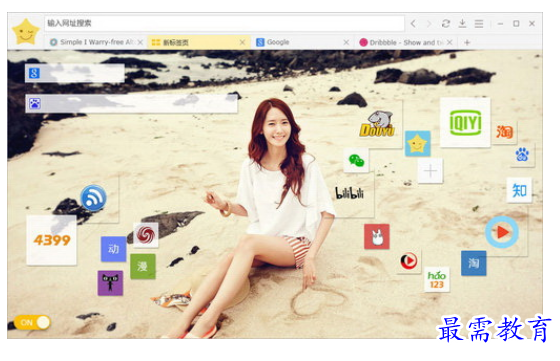Close the yellow new tab page tab
Screen dimensions: 560x361
coord(242,42)
